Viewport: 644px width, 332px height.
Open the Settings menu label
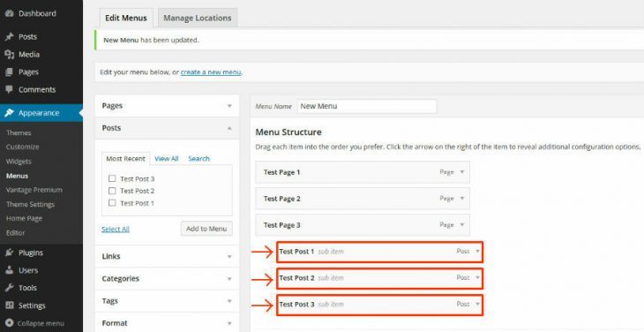coord(32,306)
